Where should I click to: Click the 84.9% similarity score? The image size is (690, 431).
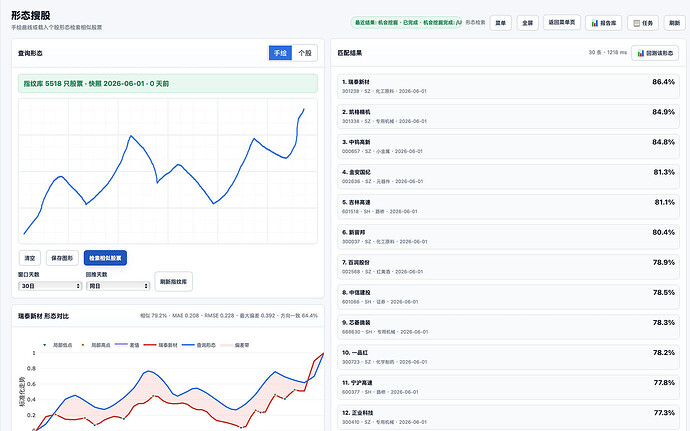(x=664, y=112)
